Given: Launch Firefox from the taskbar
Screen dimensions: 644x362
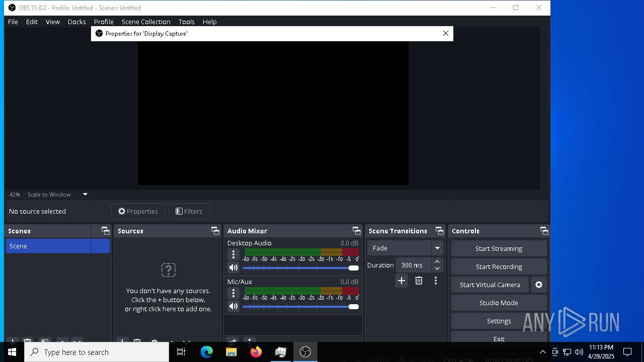Looking at the screenshot, I should (256, 352).
